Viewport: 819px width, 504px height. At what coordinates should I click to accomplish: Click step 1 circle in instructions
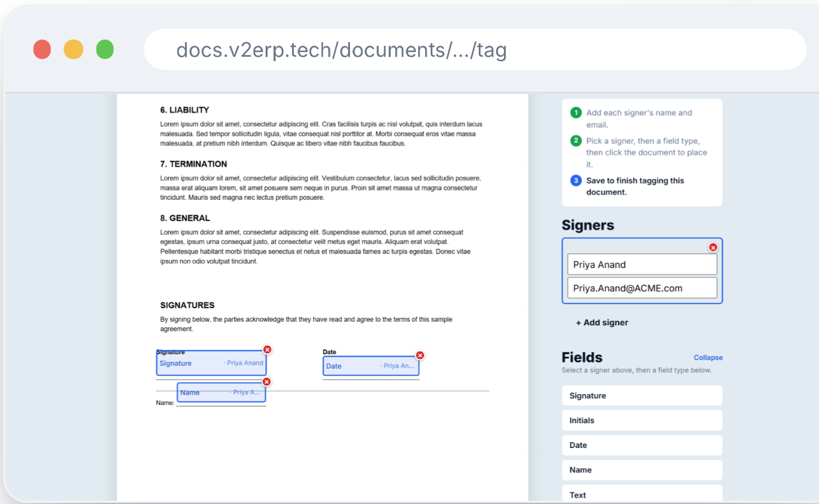pos(576,113)
